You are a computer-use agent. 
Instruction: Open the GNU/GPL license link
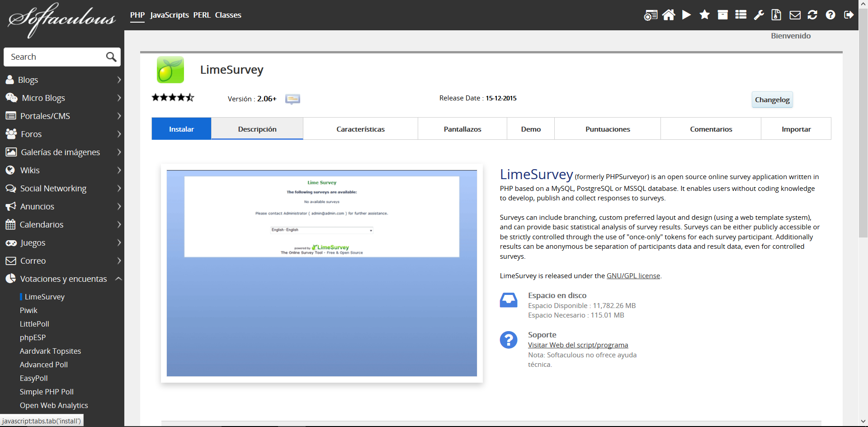(633, 276)
